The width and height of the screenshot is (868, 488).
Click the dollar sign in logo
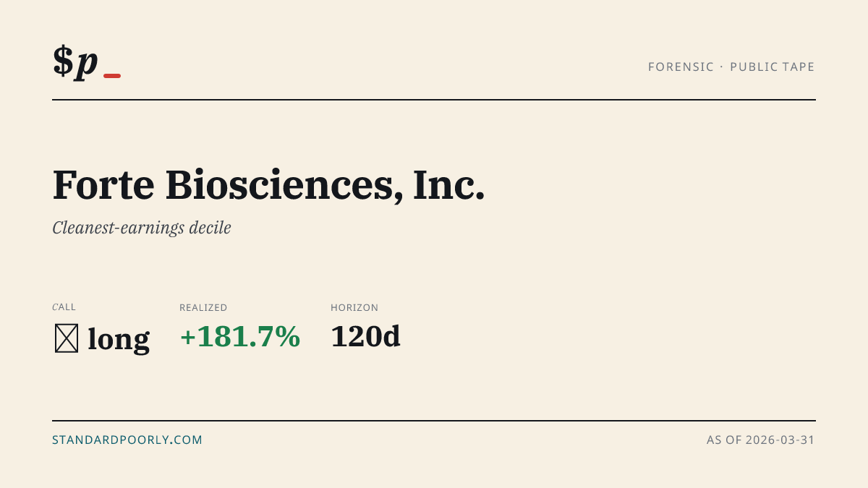(63, 61)
